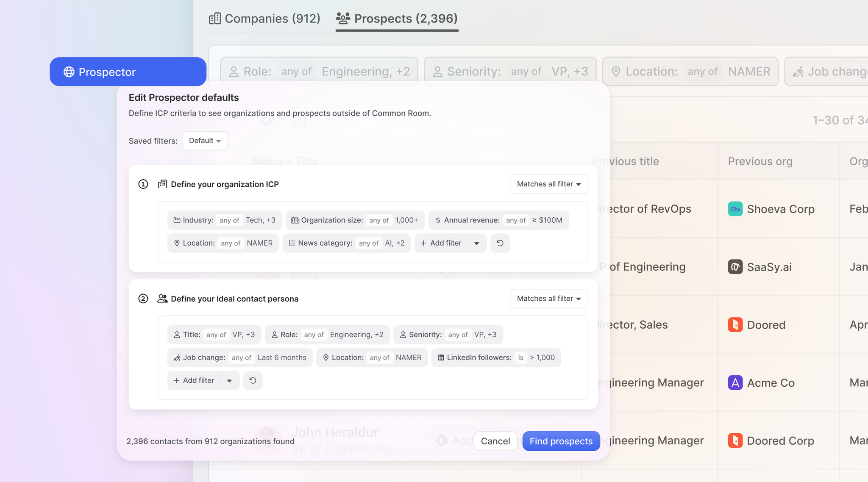Click the reset icon in organization ICP filters
868x482 pixels.
tap(500, 243)
